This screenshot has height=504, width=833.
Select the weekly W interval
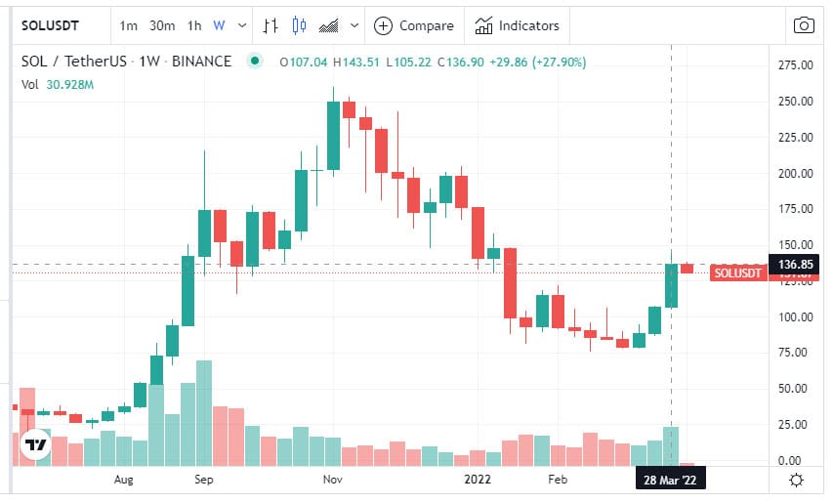[219, 25]
